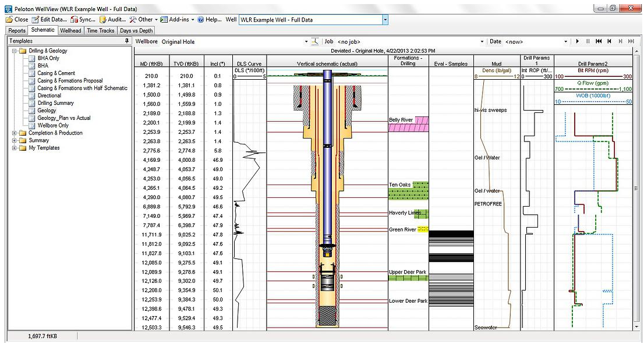Select the Casing & Cement template
Screen dimensions: 644x344
point(56,73)
